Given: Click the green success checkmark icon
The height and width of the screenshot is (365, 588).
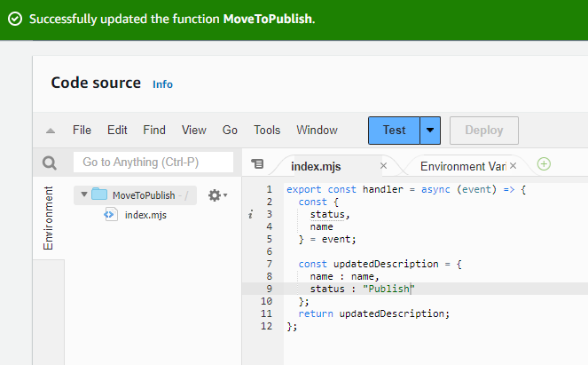Looking at the screenshot, I should coord(15,19).
